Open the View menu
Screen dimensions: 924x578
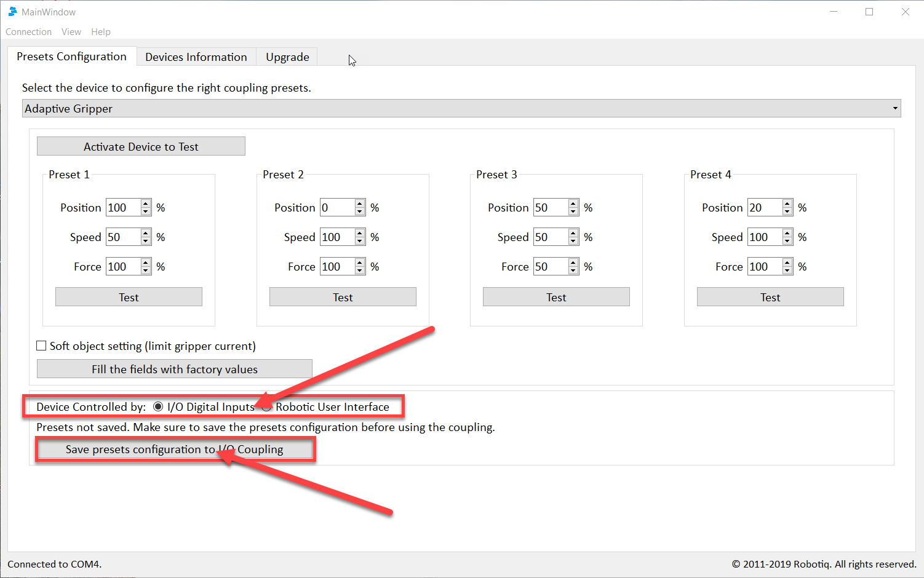pyautogui.click(x=71, y=31)
